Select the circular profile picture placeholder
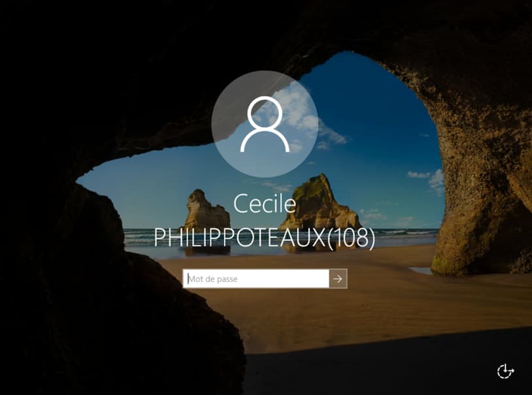This screenshot has width=532, height=395. click(x=265, y=124)
